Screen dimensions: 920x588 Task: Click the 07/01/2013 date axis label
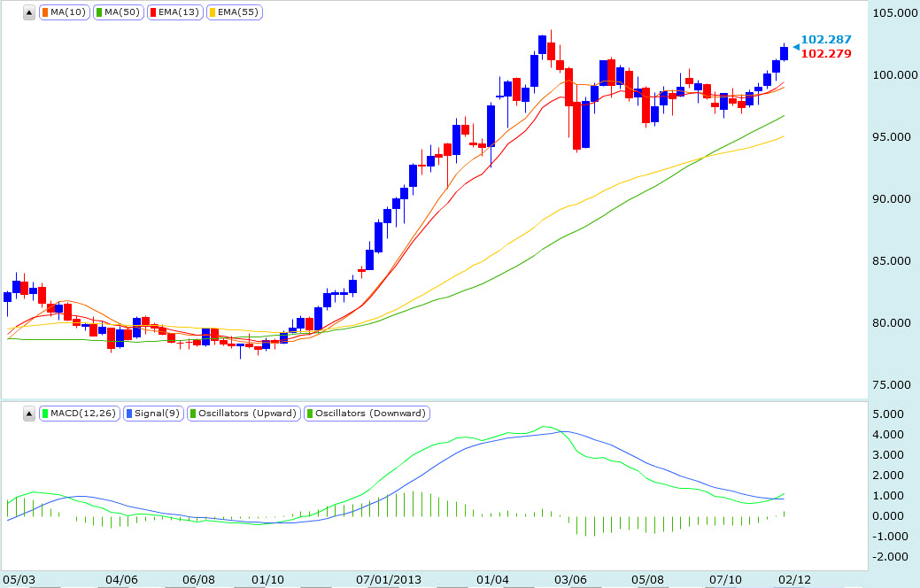coord(389,580)
